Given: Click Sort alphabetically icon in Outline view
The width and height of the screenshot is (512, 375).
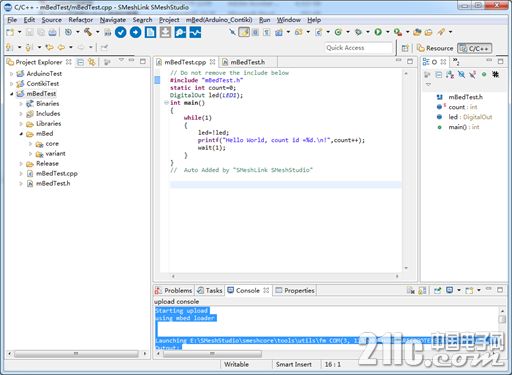Looking at the screenshot, I should (450, 75).
